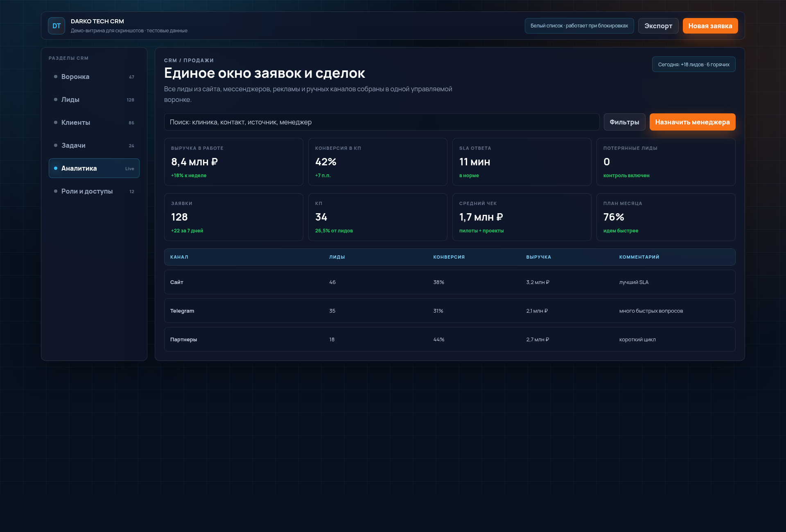Viewport: 786px width, 532px height.
Task: Open the Воронка section
Action: (x=94, y=77)
